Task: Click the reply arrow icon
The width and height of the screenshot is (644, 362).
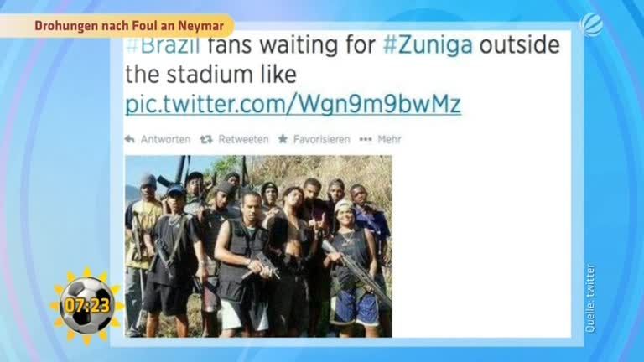Action: [130, 140]
